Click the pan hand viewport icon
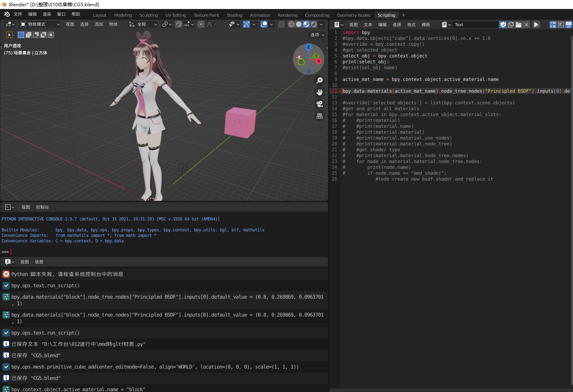The height and width of the screenshot is (392, 573). (x=320, y=92)
